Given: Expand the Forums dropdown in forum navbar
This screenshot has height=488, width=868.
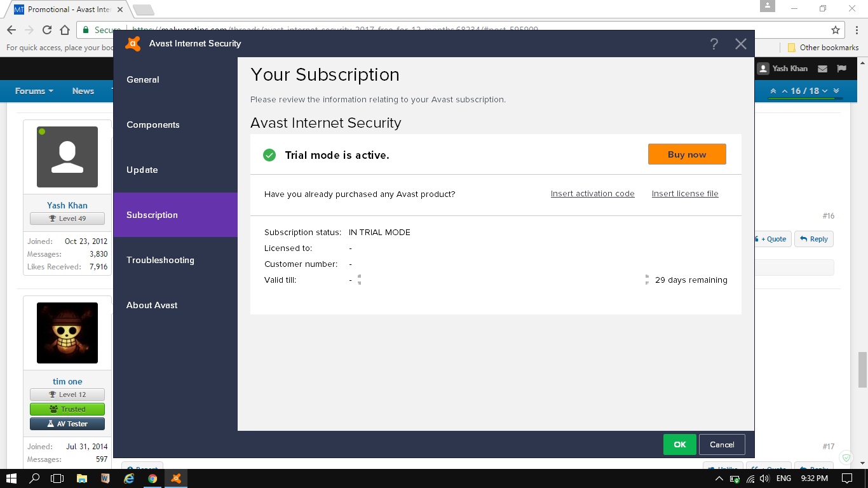Looking at the screenshot, I should pos(34,91).
